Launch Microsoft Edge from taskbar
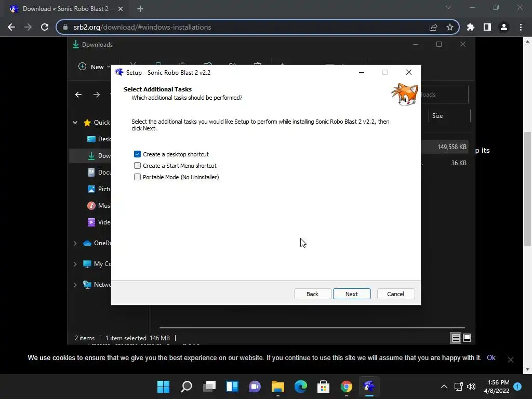This screenshot has height=399, width=532. (x=301, y=387)
